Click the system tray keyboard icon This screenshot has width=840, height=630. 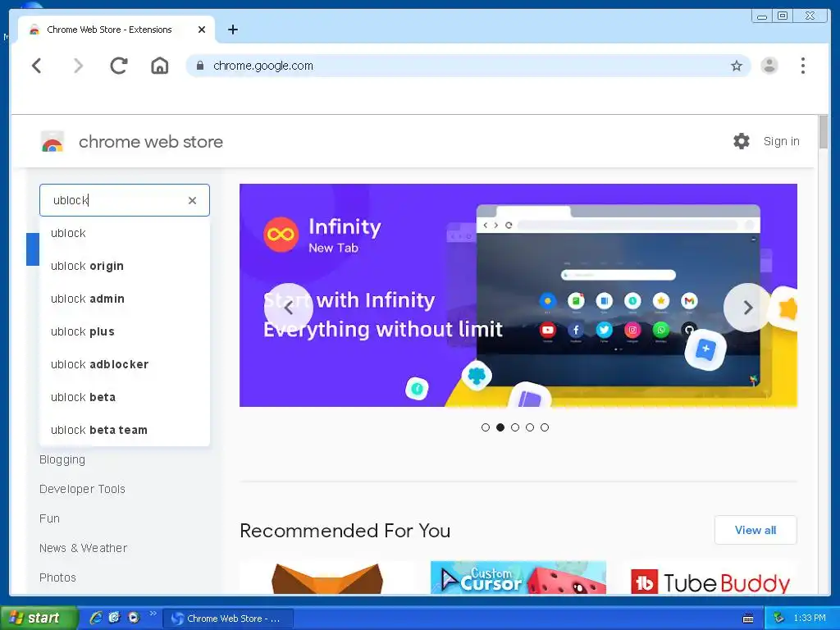748,619
